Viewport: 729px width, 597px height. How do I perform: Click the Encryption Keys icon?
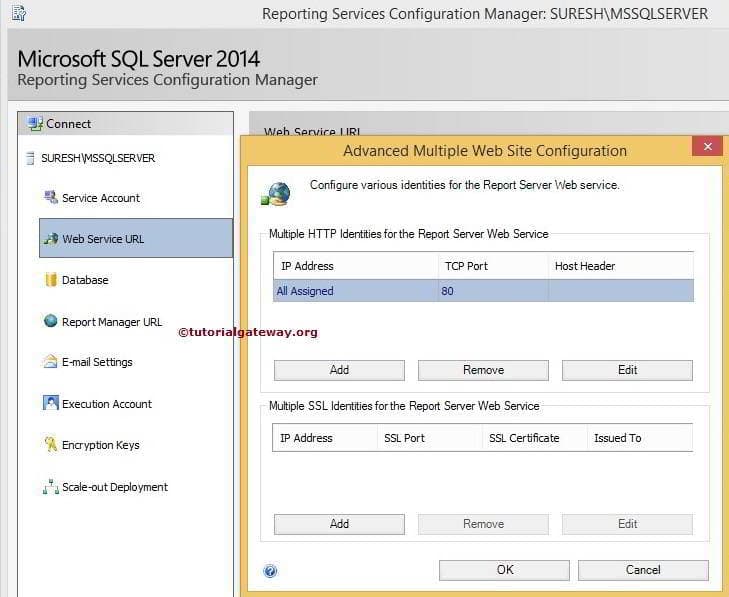[x=50, y=444]
